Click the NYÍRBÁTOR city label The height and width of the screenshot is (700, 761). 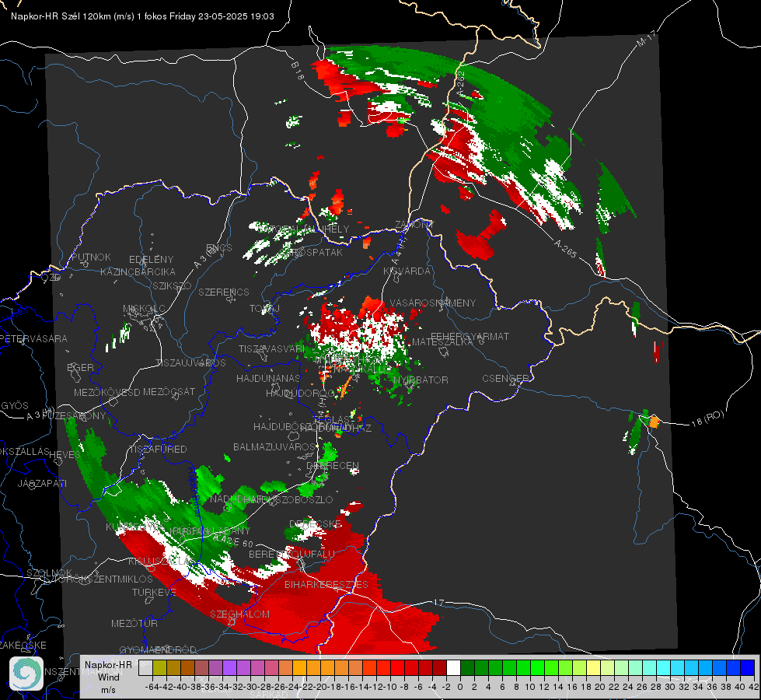pos(421,380)
